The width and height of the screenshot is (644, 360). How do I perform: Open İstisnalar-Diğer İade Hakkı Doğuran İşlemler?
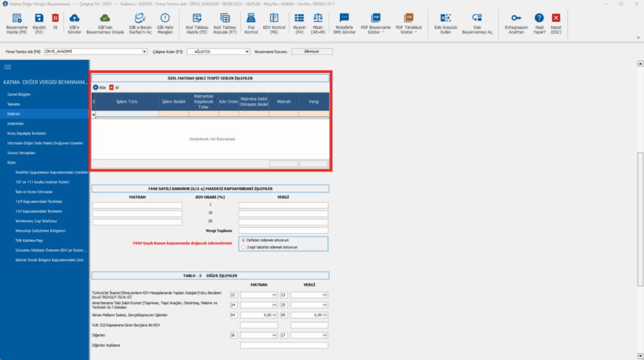tap(45, 143)
